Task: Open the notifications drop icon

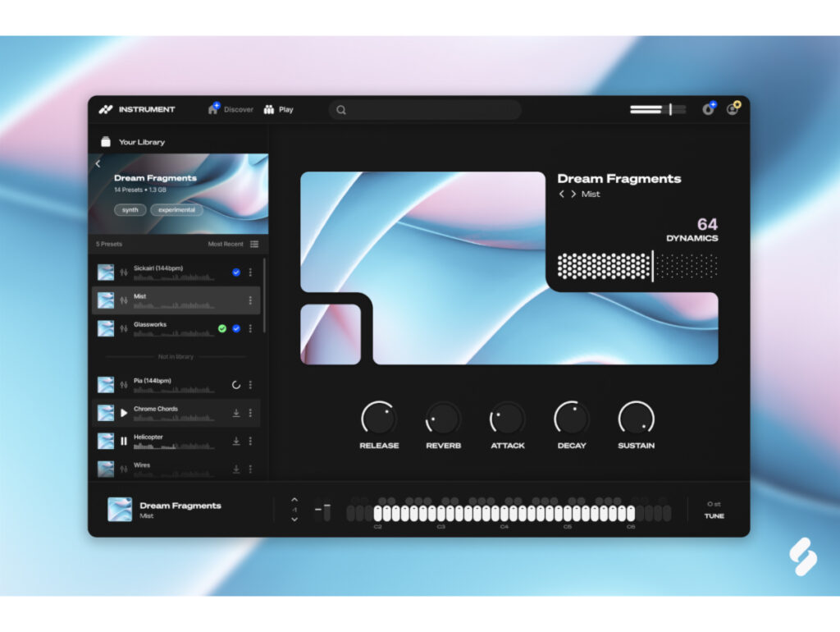Action: pos(708,109)
